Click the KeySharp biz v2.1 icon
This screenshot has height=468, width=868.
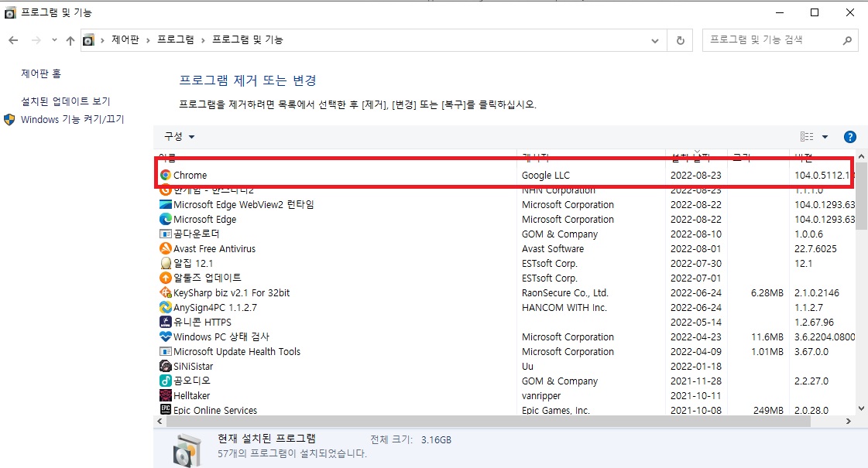[x=165, y=292]
